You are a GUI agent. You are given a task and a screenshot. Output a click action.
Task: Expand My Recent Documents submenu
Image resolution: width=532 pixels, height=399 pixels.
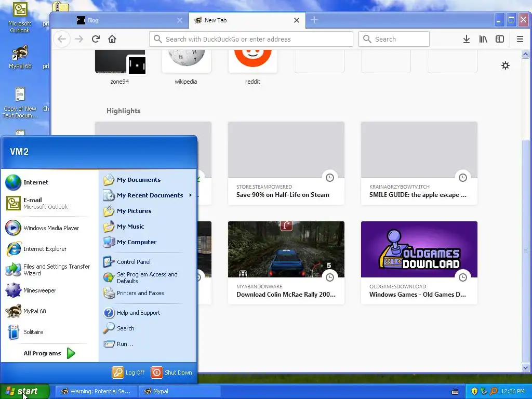pyautogui.click(x=148, y=195)
